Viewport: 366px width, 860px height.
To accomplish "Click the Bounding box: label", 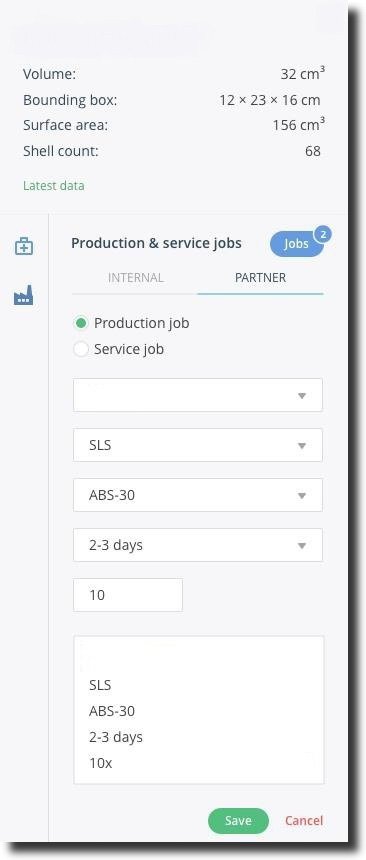I will click(x=70, y=100).
